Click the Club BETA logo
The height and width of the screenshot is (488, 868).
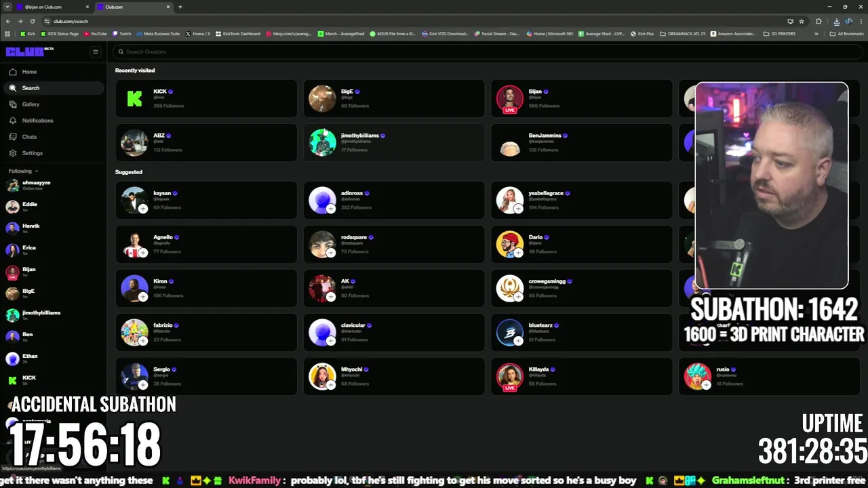pyautogui.click(x=29, y=52)
